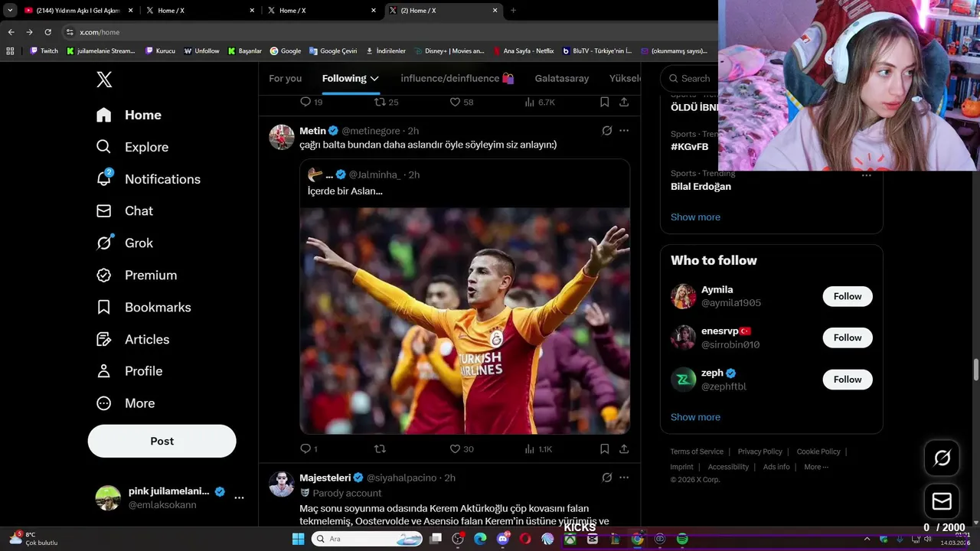The width and height of the screenshot is (980, 551).
Task: Open Bookmarks in the sidebar
Action: tap(143, 307)
